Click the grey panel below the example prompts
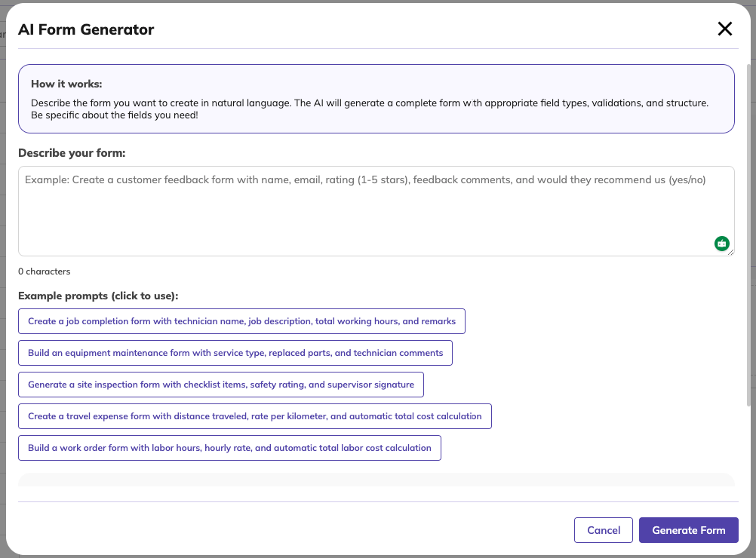This screenshot has height=558, width=756. point(376,480)
